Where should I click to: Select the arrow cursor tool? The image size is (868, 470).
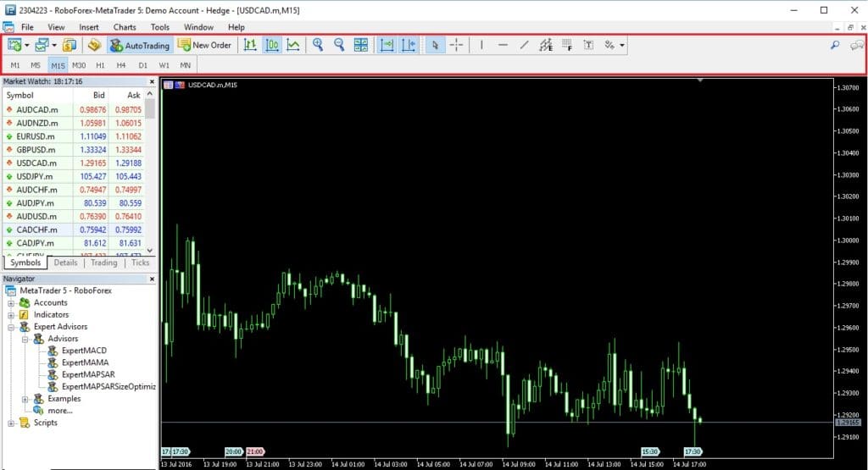[x=435, y=46]
